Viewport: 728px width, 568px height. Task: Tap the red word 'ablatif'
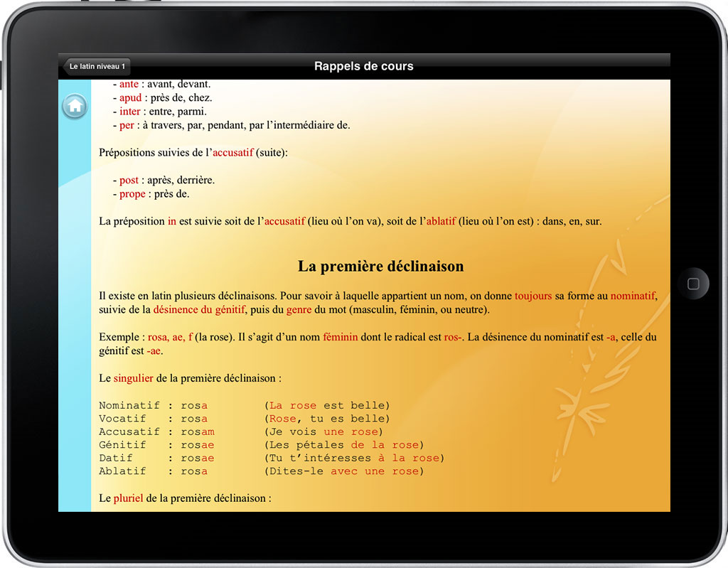(x=441, y=222)
